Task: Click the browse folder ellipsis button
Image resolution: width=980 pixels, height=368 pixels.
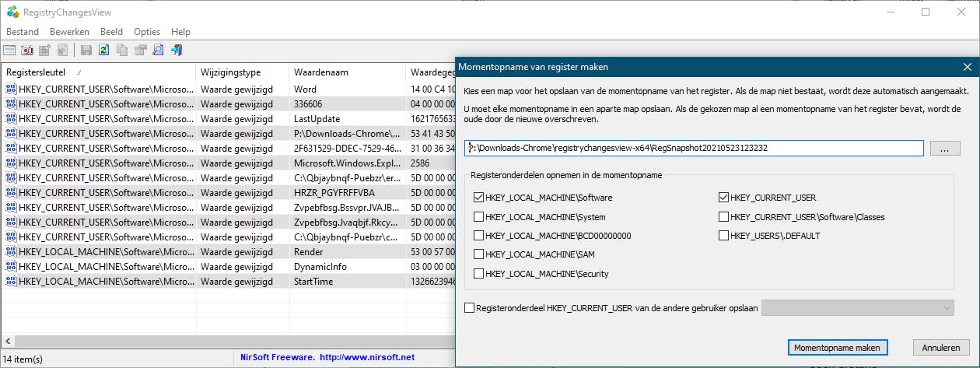Action: click(945, 148)
